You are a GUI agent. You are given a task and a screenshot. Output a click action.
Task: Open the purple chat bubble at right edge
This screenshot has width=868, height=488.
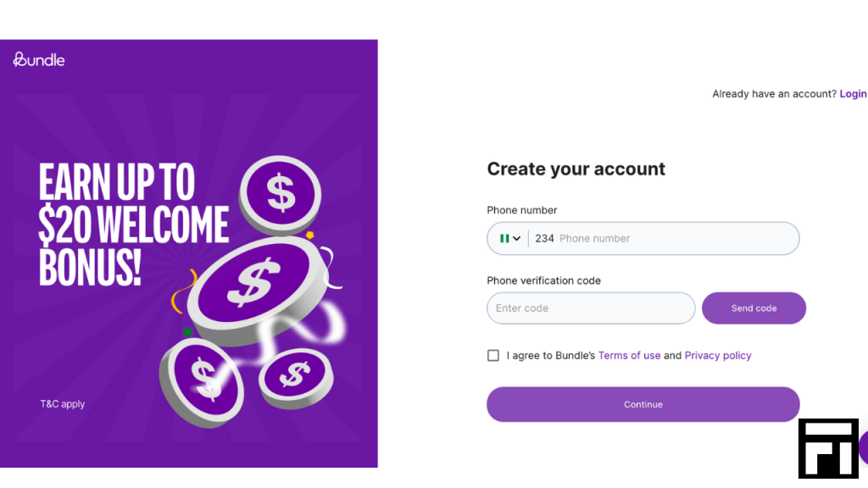click(x=864, y=448)
